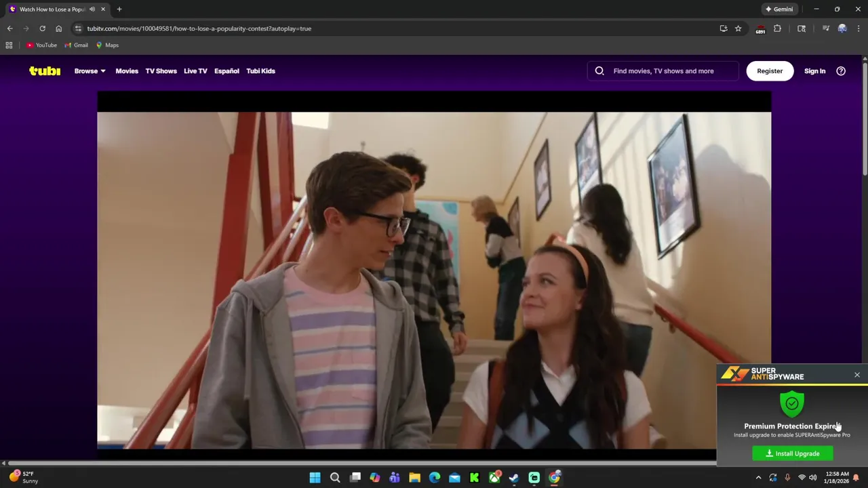Mute the tab audio speaker icon

click(x=92, y=9)
